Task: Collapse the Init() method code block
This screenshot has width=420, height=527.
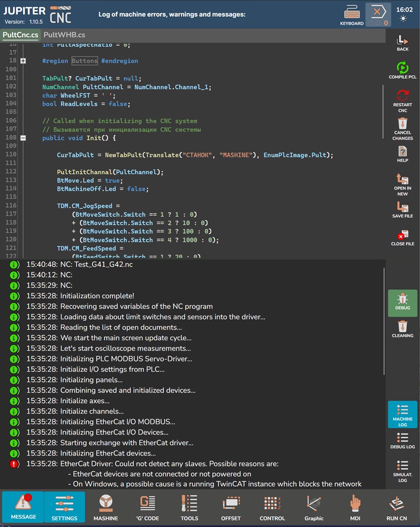Action: [23, 138]
